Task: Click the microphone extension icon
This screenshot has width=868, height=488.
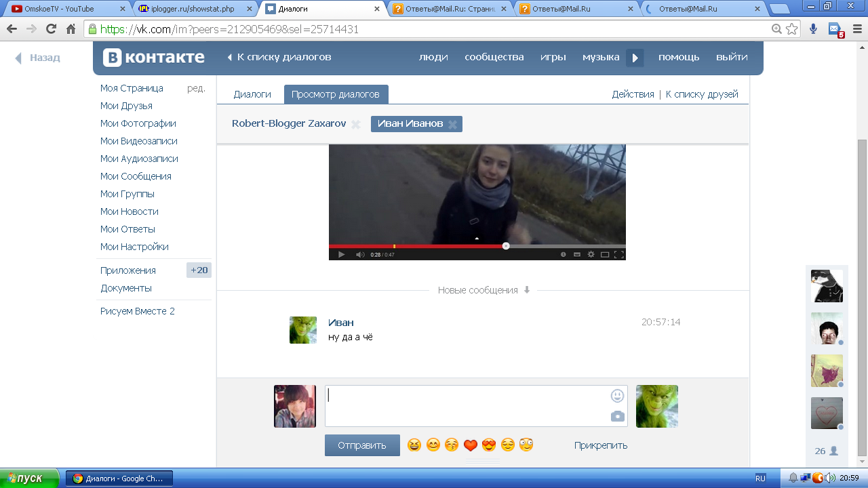Action: pyautogui.click(x=814, y=29)
